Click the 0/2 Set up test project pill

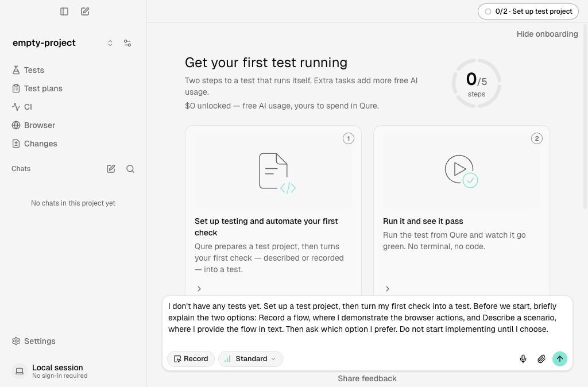point(528,11)
